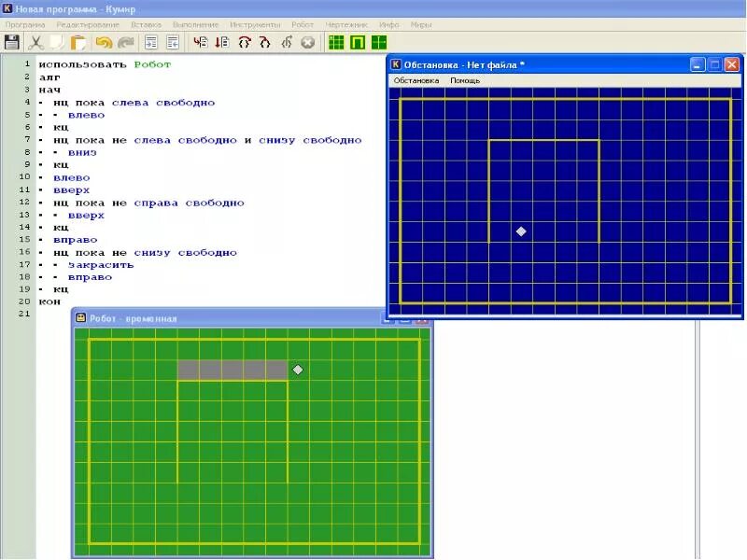
Task: Click line 'нц пока не снизу свободно'
Action: pos(145,252)
